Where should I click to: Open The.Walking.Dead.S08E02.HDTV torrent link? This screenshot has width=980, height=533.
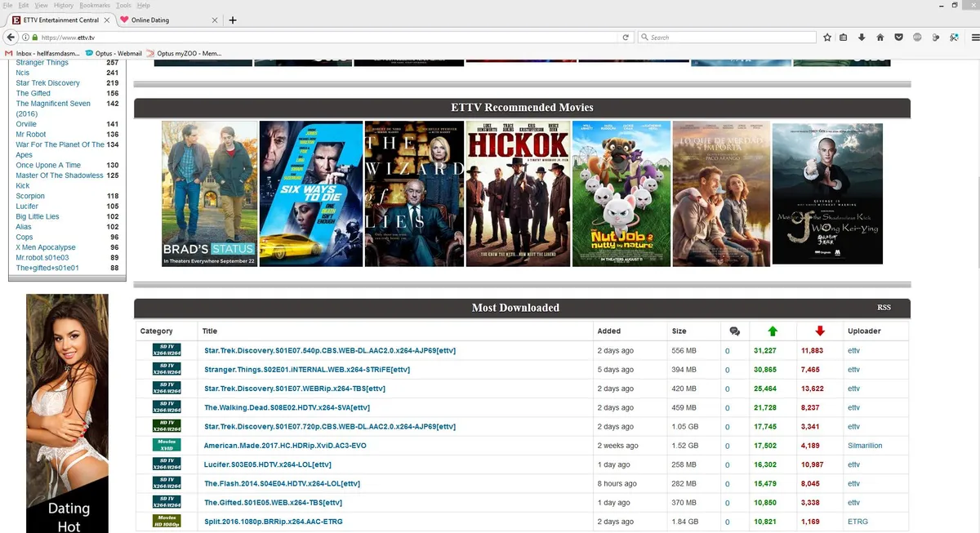tap(287, 407)
